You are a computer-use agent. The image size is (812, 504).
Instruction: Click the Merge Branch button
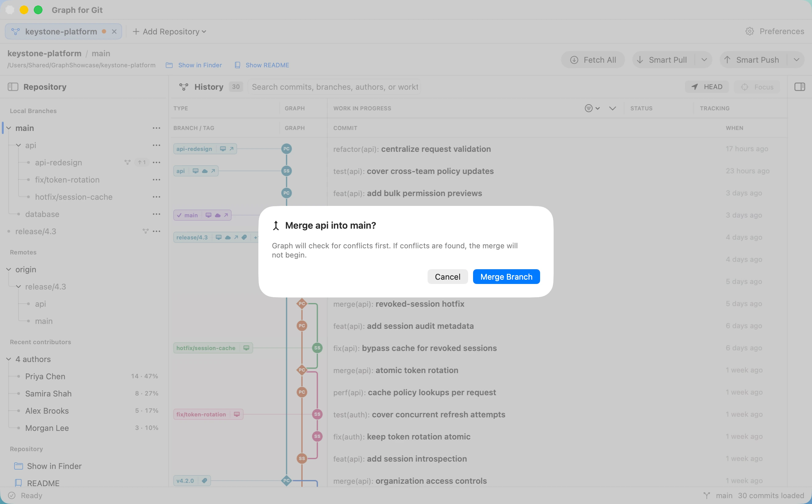click(x=506, y=277)
